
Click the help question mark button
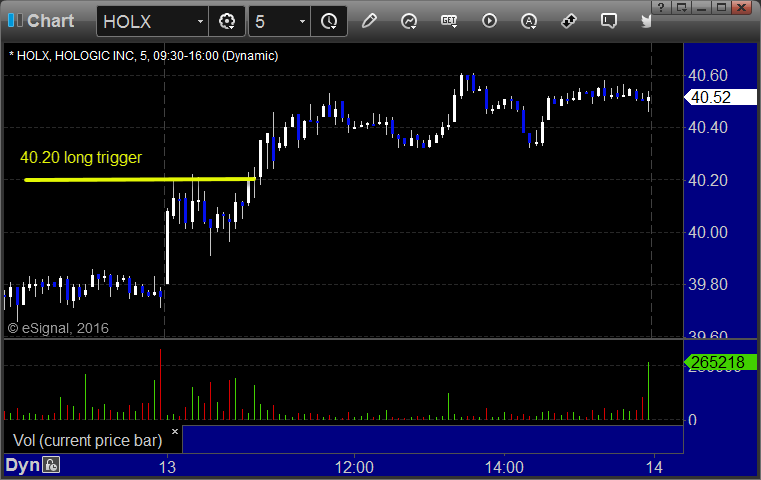[661, 7]
